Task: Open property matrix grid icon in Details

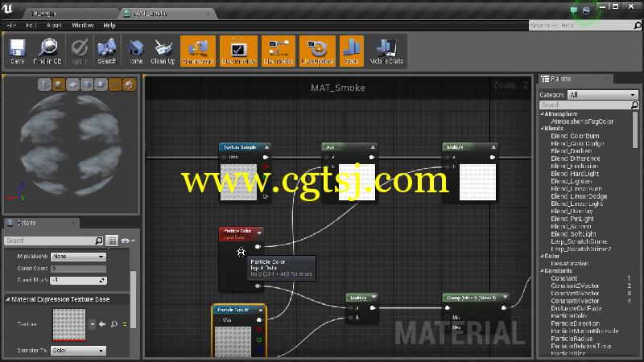Action: [x=112, y=241]
